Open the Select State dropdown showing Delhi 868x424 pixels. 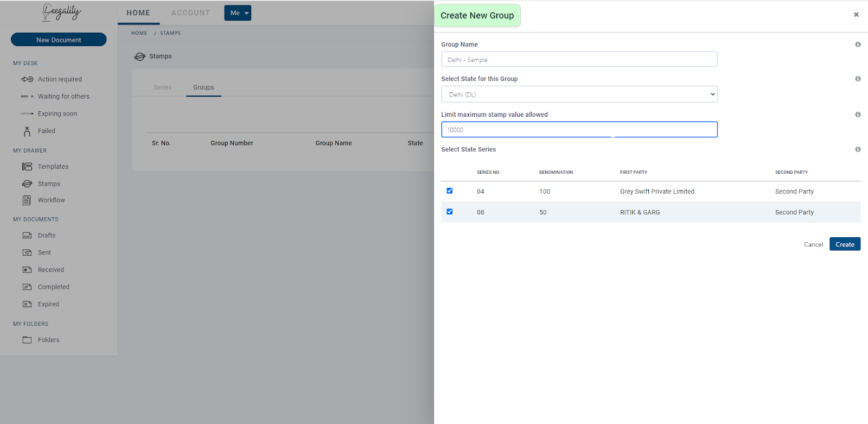(x=579, y=94)
